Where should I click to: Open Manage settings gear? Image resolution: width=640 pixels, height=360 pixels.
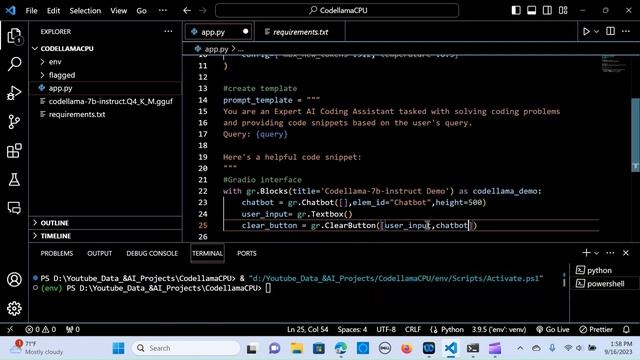click(14, 309)
